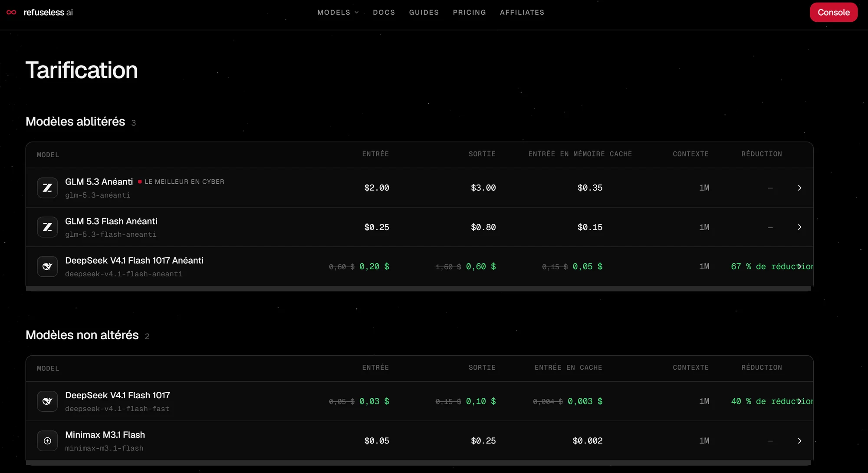Click the 'Modèles non altérés' section heading

(x=82, y=335)
